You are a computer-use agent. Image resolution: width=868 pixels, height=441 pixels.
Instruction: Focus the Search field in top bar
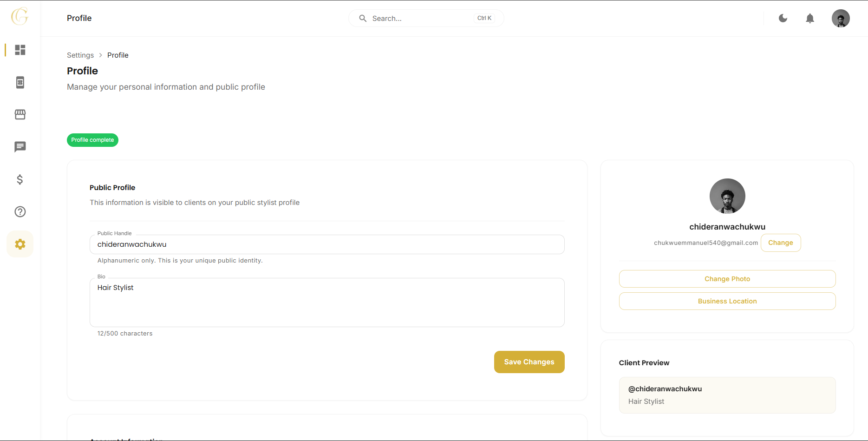coord(426,18)
